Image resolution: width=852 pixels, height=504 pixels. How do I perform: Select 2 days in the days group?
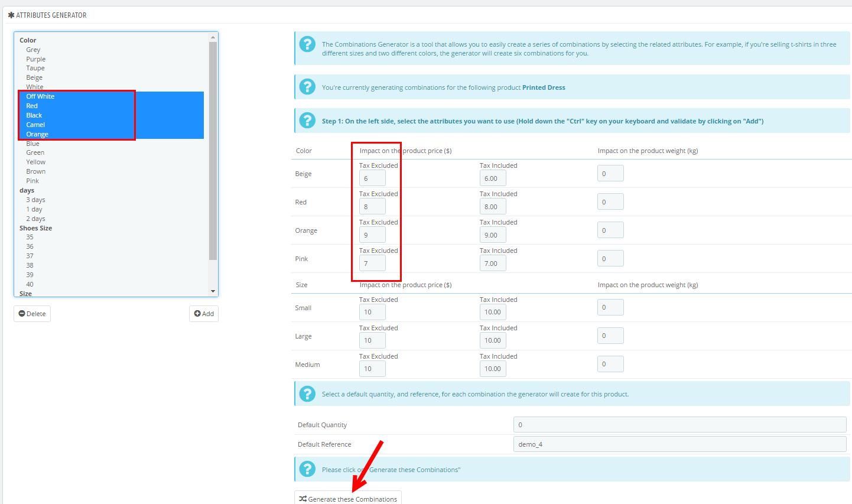(35, 219)
